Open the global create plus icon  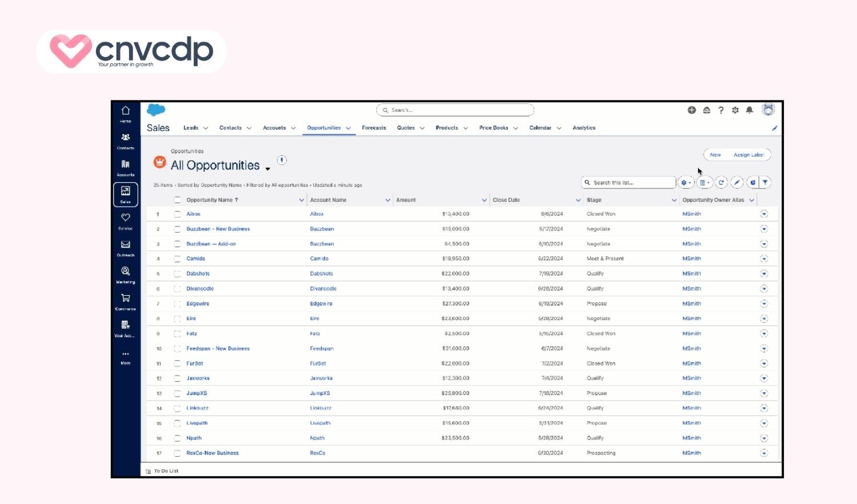[692, 110]
